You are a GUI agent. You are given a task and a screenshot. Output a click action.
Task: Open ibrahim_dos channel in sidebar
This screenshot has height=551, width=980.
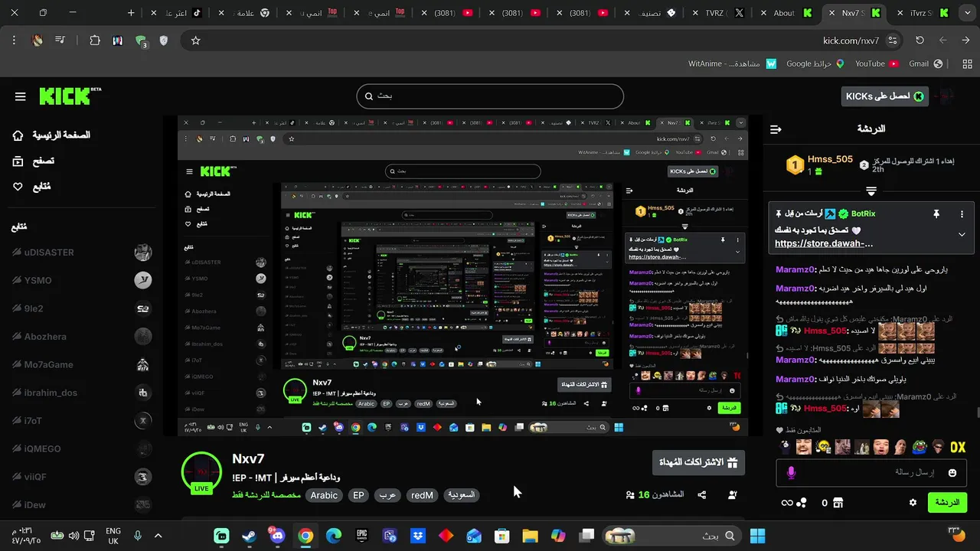coord(80,393)
